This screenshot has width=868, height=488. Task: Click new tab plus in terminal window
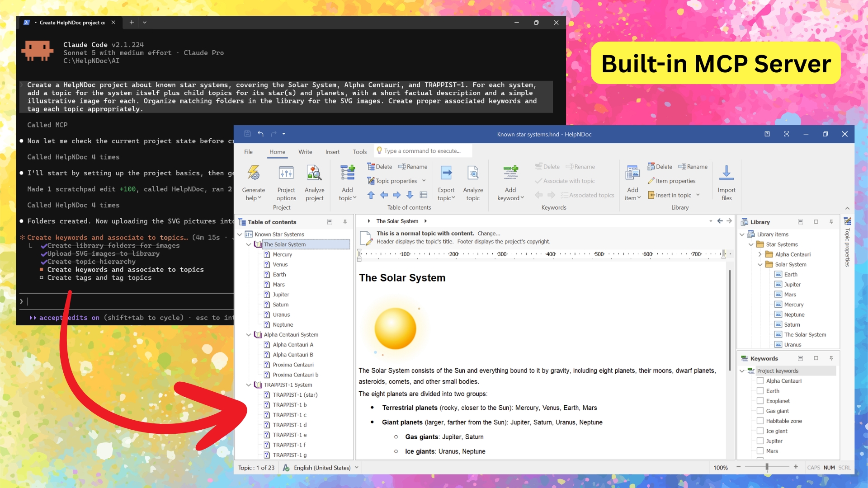click(x=132, y=22)
